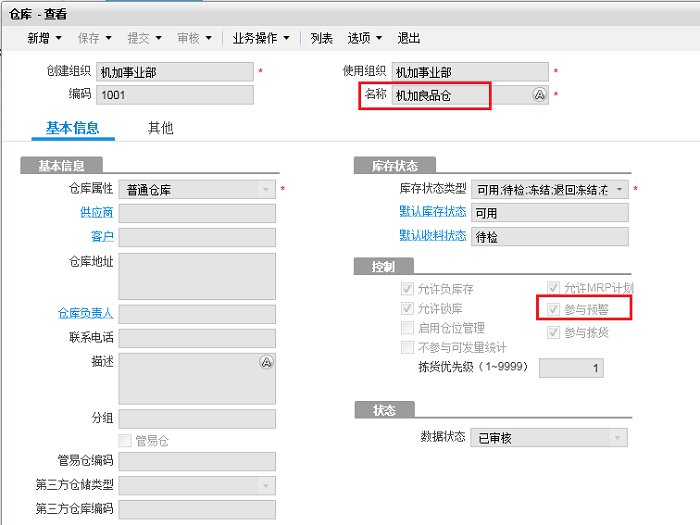Expand the 库存状态类型 dropdown
This screenshot has height=525, width=700.
pyautogui.click(x=620, y=189)
